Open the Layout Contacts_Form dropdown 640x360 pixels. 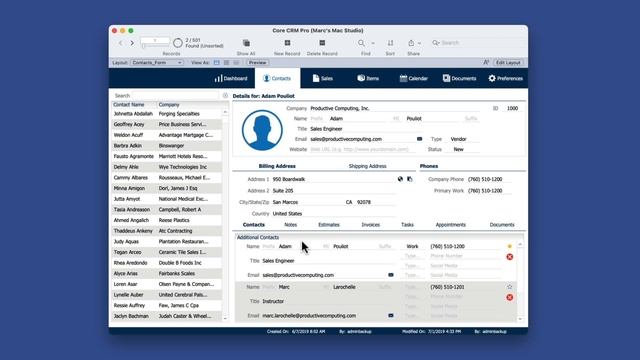click(157, 62)
